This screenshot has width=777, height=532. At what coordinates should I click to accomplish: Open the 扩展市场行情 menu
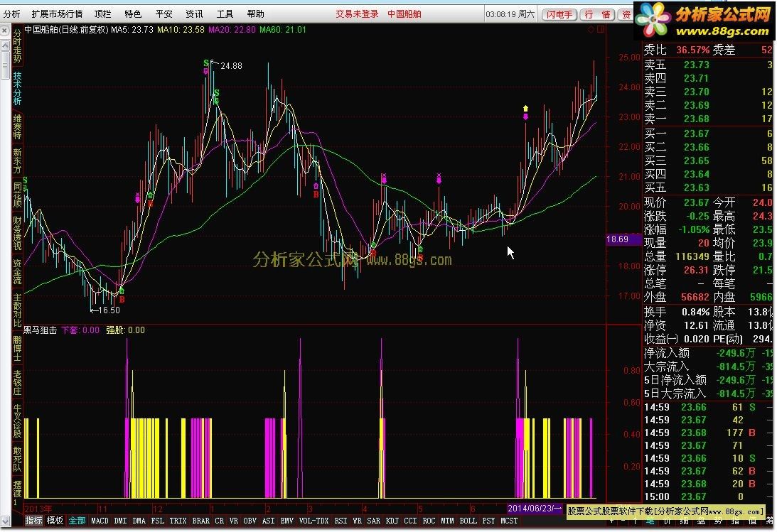57,14
